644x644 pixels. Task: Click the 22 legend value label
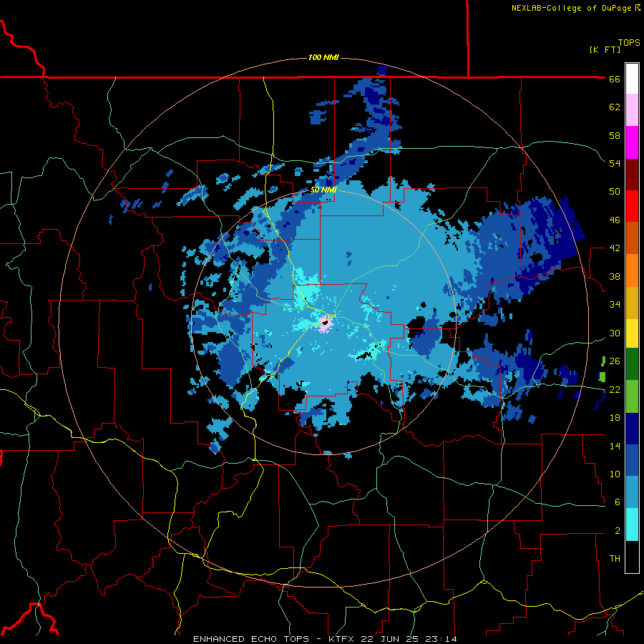pyautogui.click(x=615, y=389)
